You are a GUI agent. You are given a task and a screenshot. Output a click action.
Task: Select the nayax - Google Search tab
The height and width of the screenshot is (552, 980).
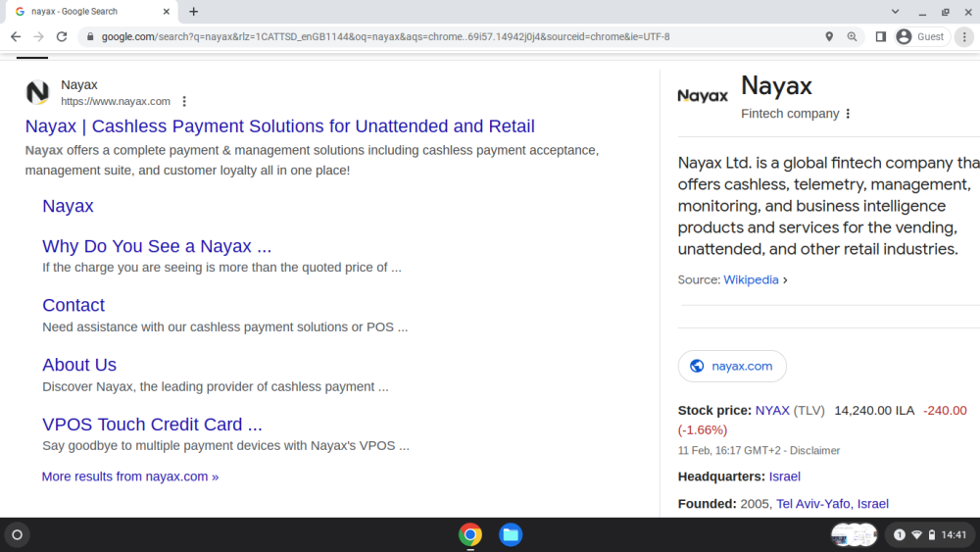point(90,11)
